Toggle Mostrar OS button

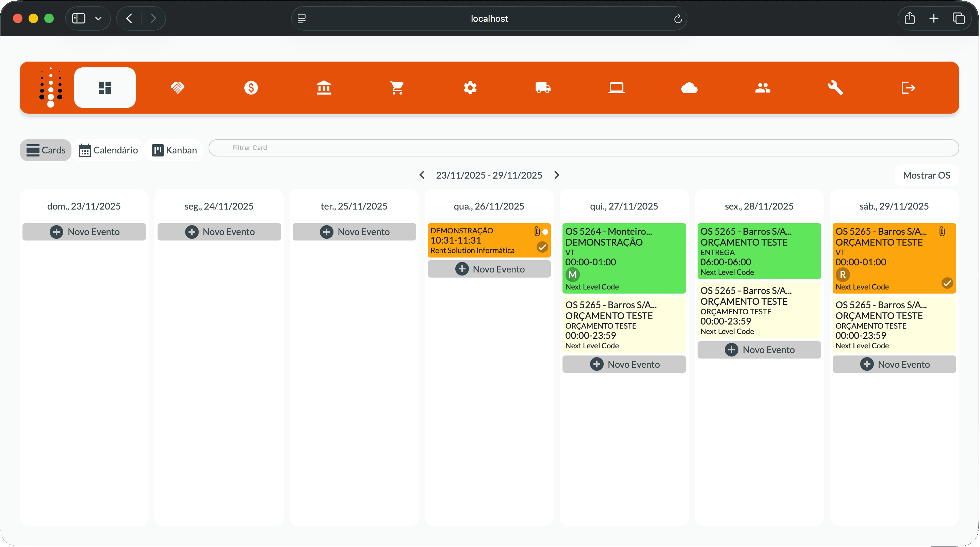click(926, 175)
